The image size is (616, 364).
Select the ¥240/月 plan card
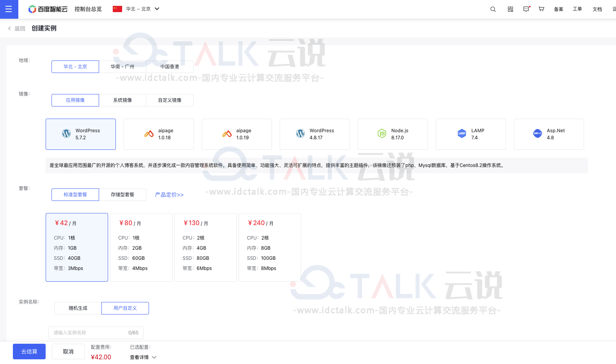pyautogui.click(x=270, y=247)
